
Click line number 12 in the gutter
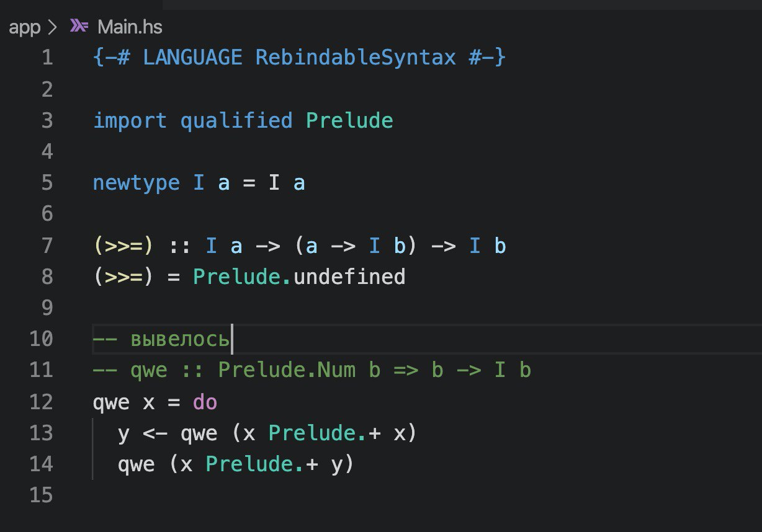point(41,402)
